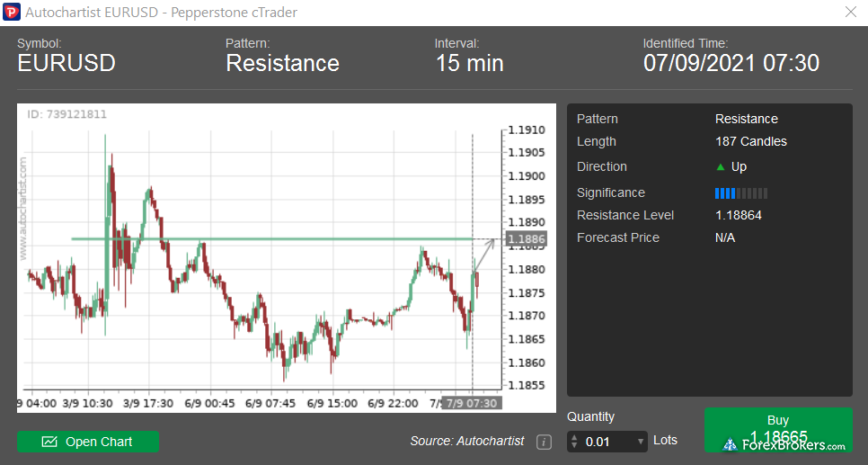Click the chart ID 739121811 label
This screenshot has width=868, height=465.
pos(66,115)
